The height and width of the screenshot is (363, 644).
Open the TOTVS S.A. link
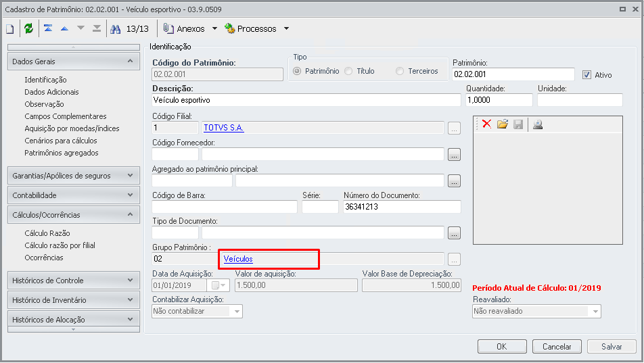click(x=224, y=128)
